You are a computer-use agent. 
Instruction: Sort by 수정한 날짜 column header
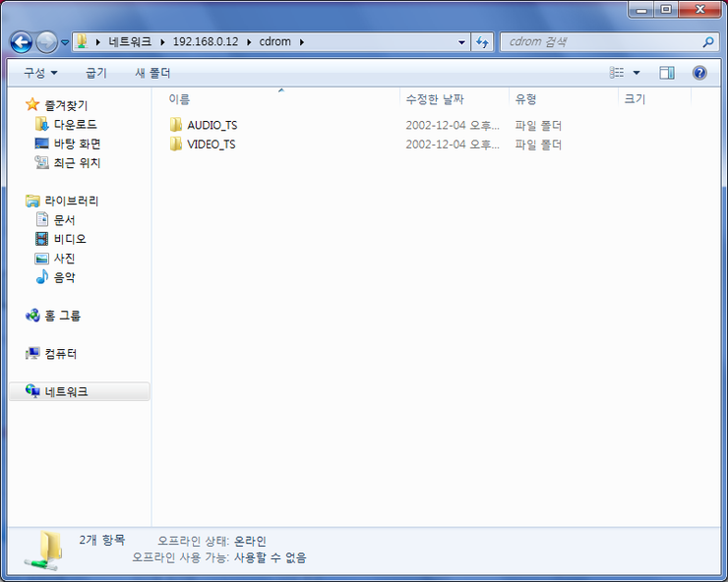pos(435,99)
